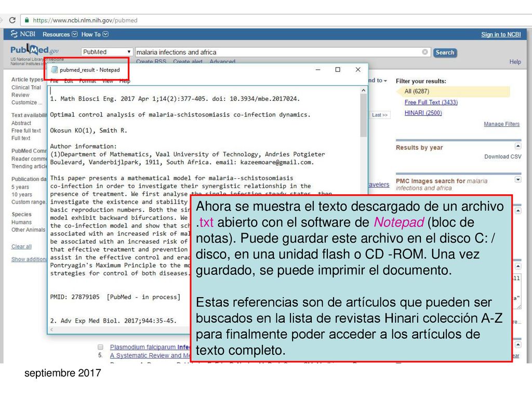Select the 5 years publication date filter
This screenshot has height=399, width=532.
[x=20, y=187]
